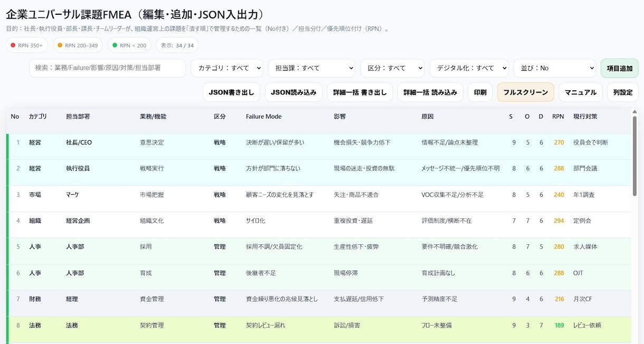
Task: Click 方針が部門に落ちない failure mode
Action: click(x=273, y=168)
